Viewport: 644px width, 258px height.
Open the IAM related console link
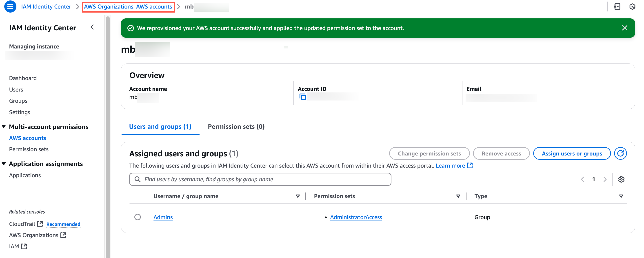click(14, 246)
